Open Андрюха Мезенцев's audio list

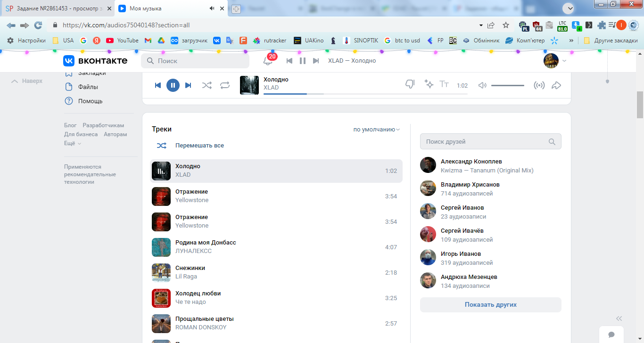(x=491, y=281)
